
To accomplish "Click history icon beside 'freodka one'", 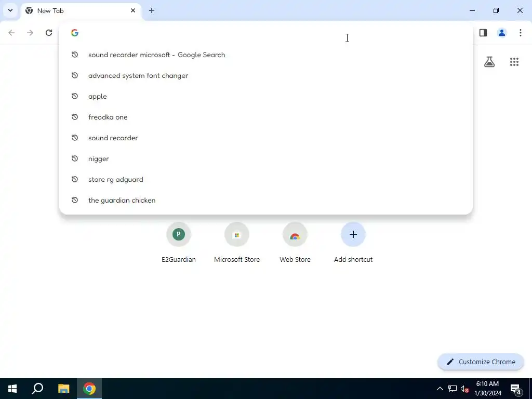I will pos(75,117).
